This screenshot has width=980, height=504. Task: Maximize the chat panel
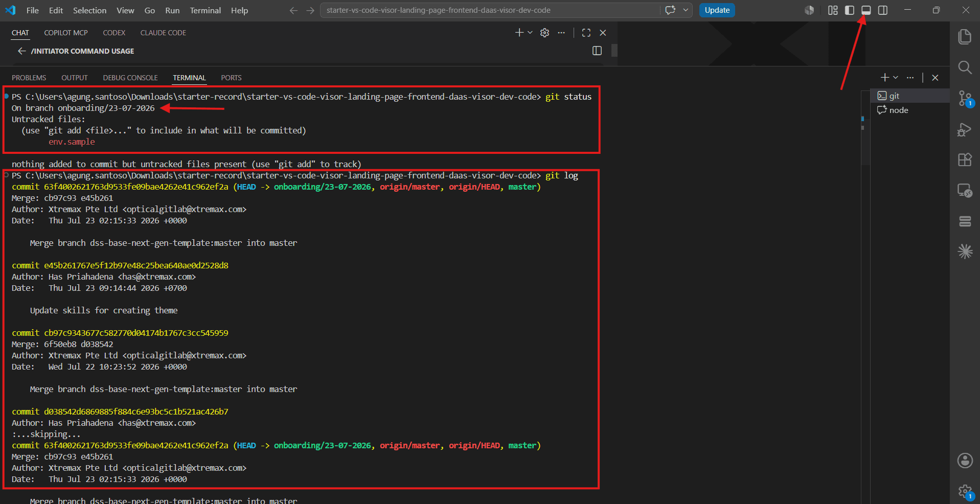[586, 33]
